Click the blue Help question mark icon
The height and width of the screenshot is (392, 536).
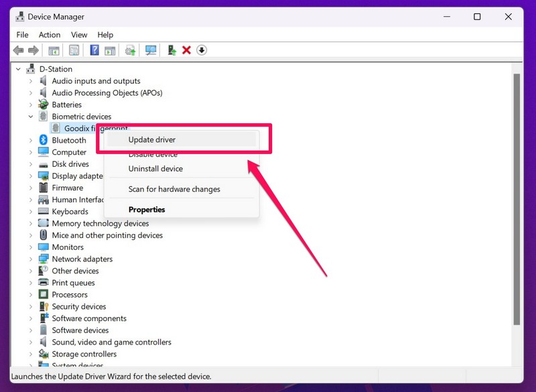pos(94,50)
